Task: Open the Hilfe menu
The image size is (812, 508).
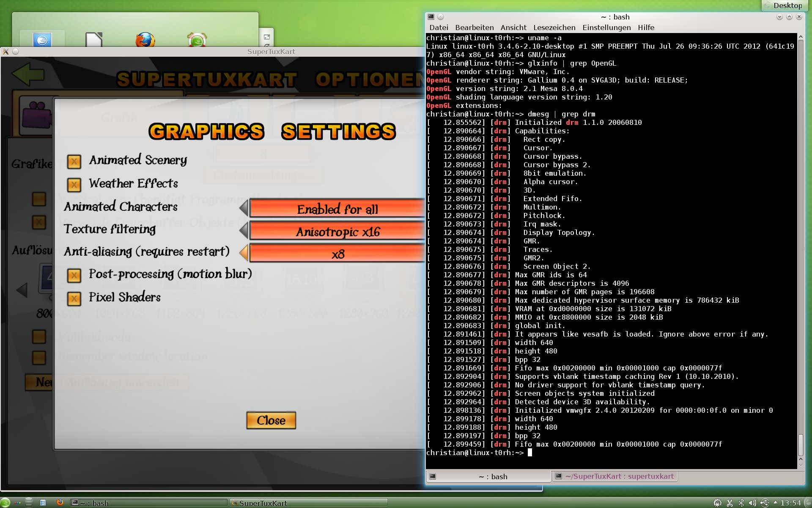Action: pos(646,28)
